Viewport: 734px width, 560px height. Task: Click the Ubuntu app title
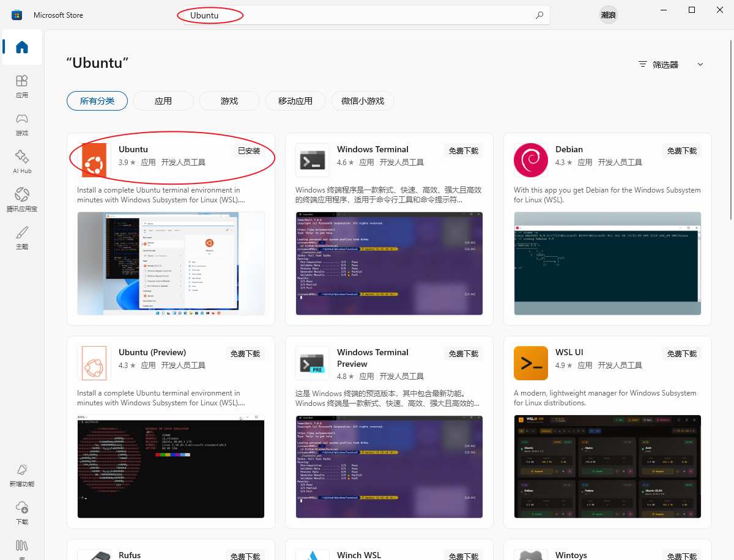(x=133, y=149)
